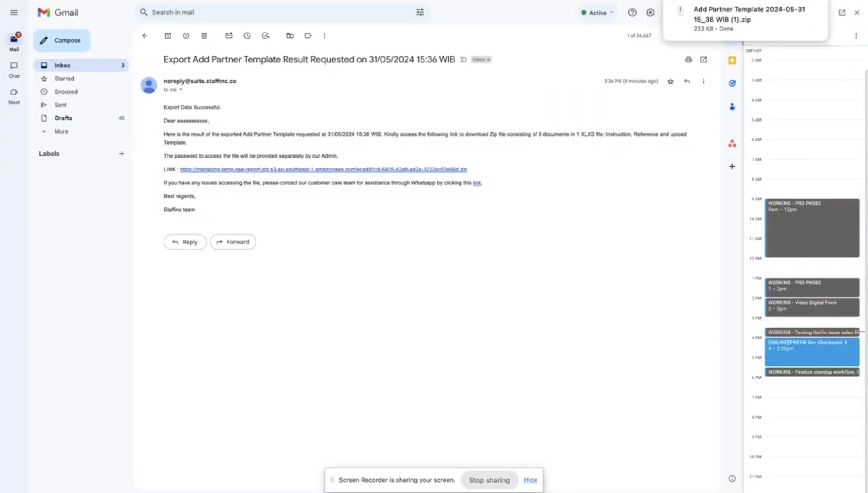Open the toolbar more options menu
The image size is (868, 493).
pos(325,36)
